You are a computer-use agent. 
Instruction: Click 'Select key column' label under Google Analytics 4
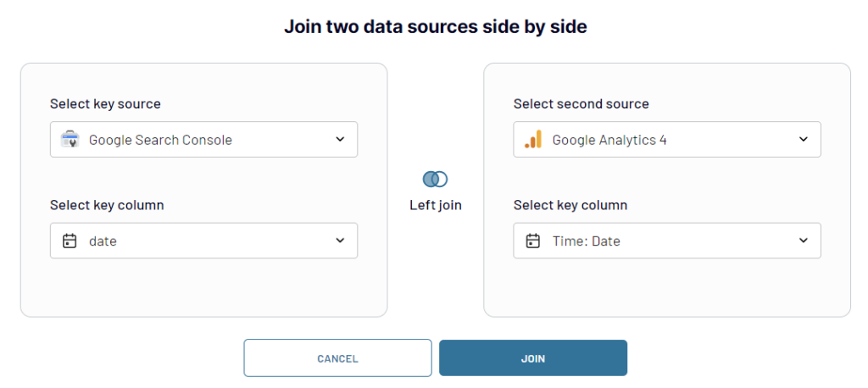pyautogui.click(x=570, y=205)
